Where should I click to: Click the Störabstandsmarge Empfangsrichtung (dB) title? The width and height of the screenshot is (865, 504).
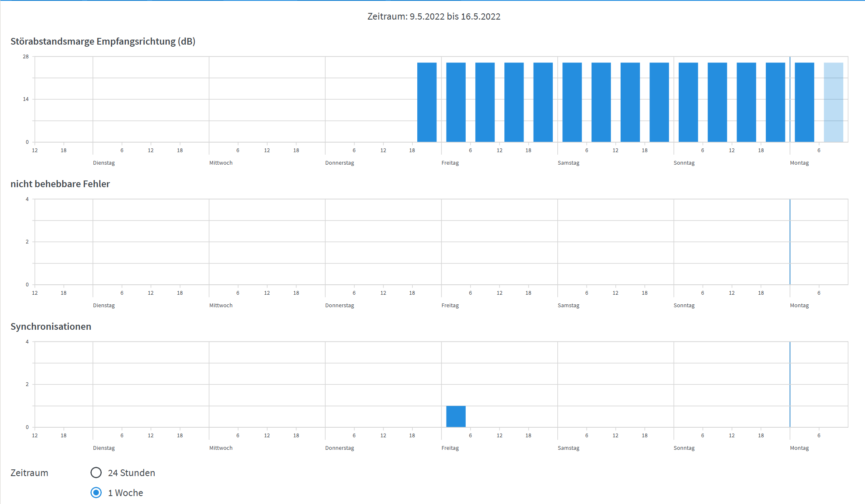pos(103,41)
